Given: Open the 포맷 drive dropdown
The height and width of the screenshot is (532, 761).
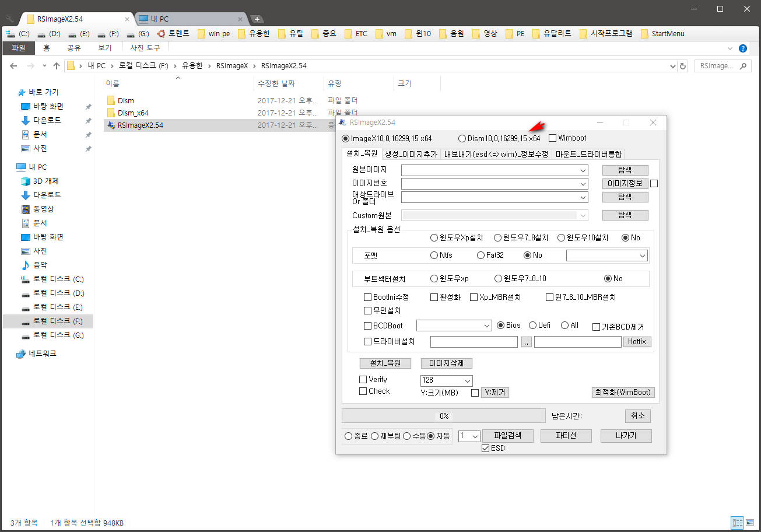Looking at the screenshot, I should point(643,256).
